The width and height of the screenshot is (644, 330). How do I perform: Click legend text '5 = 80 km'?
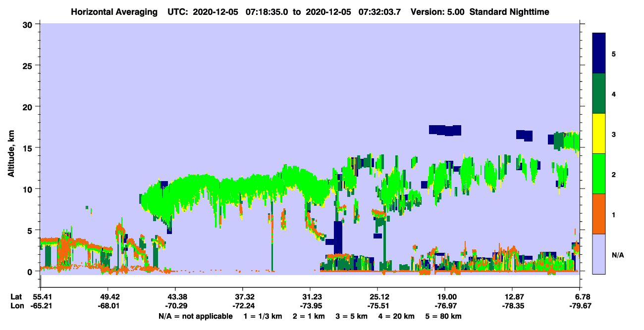(443, 316)
